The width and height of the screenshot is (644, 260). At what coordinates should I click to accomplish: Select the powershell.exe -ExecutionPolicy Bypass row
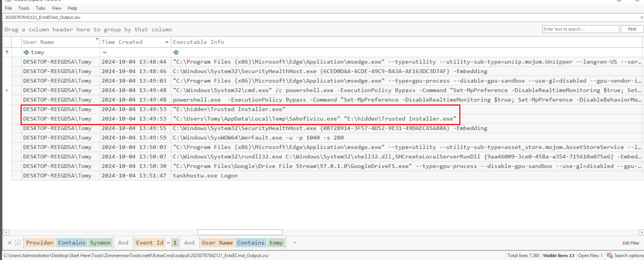327,99
